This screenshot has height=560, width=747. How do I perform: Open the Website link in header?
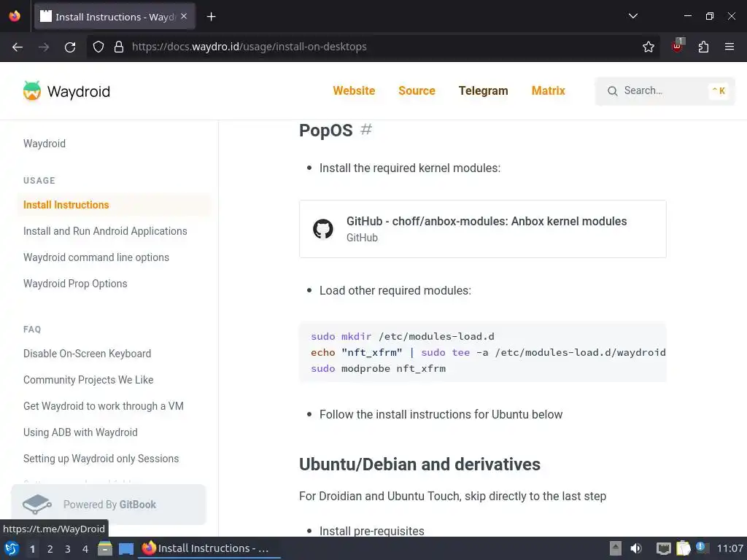click(x=354, y=90)
